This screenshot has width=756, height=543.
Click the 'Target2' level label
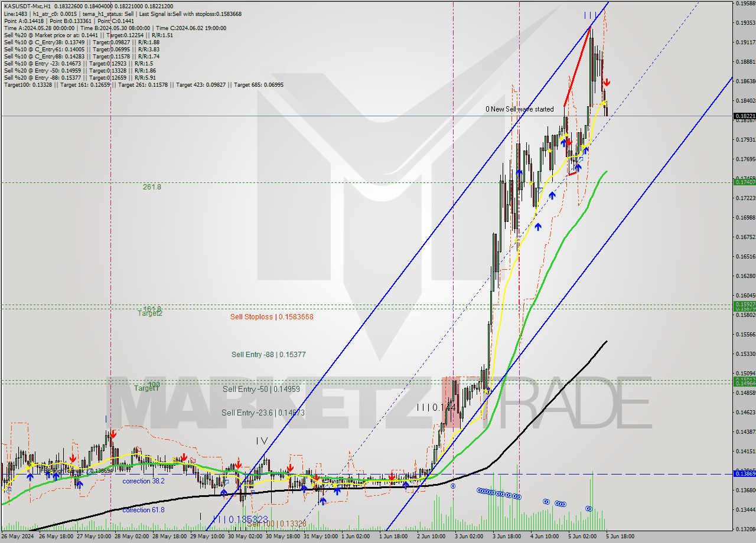click(150, 313)
